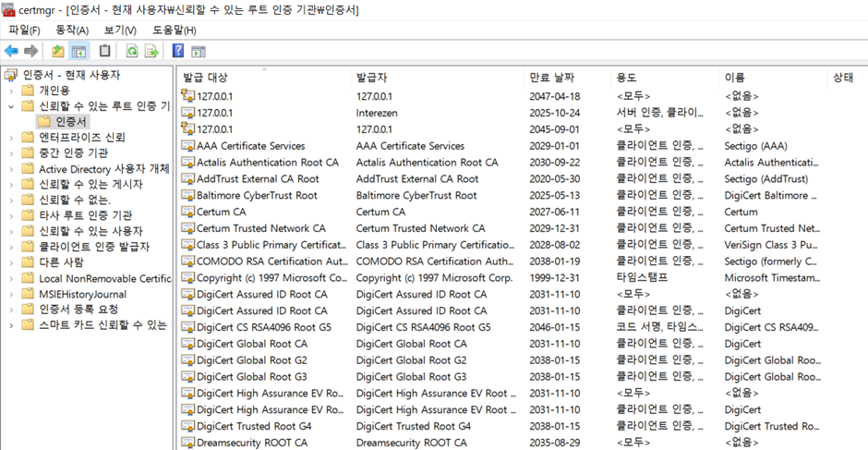The width and height of the screenshot is (868, 450).
Task: Toggle the show/hide console tree icon
Action: (78, 51)
